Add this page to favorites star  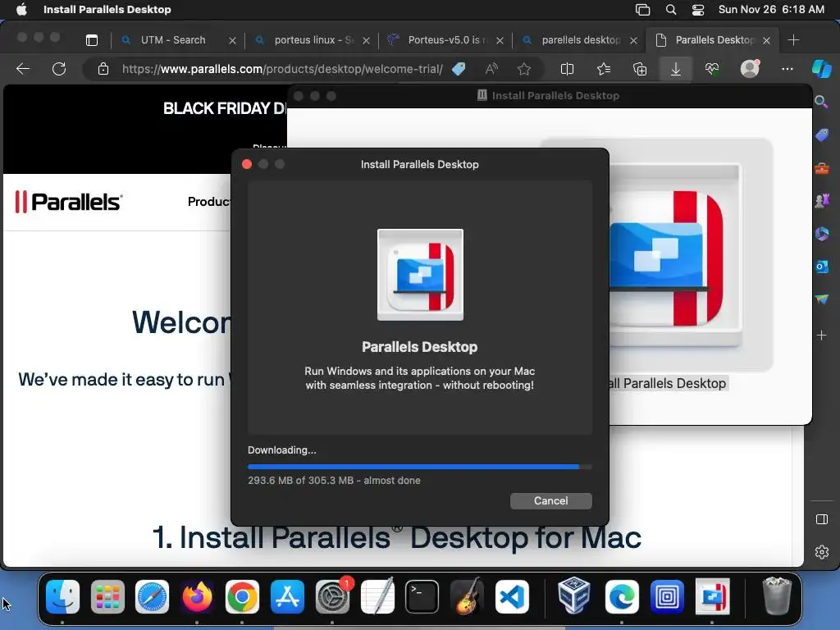pyautogui.click(x=524, y=69)
